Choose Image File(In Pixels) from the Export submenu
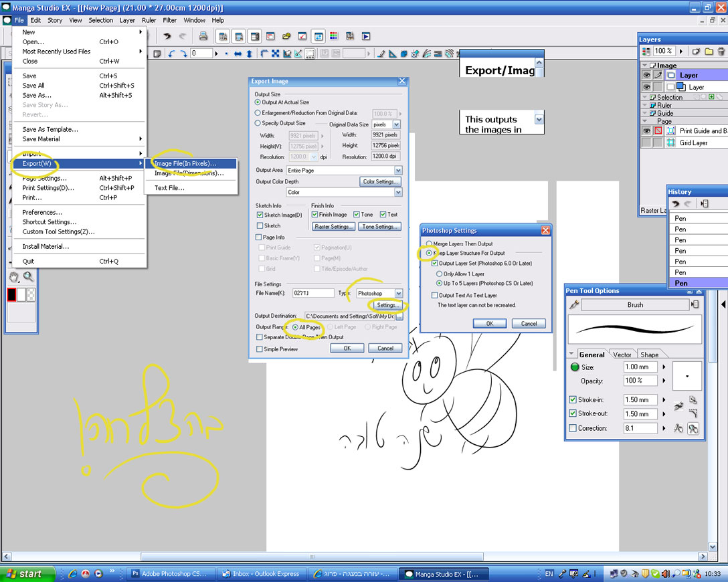The image size is (728, 582). point(185,164)
